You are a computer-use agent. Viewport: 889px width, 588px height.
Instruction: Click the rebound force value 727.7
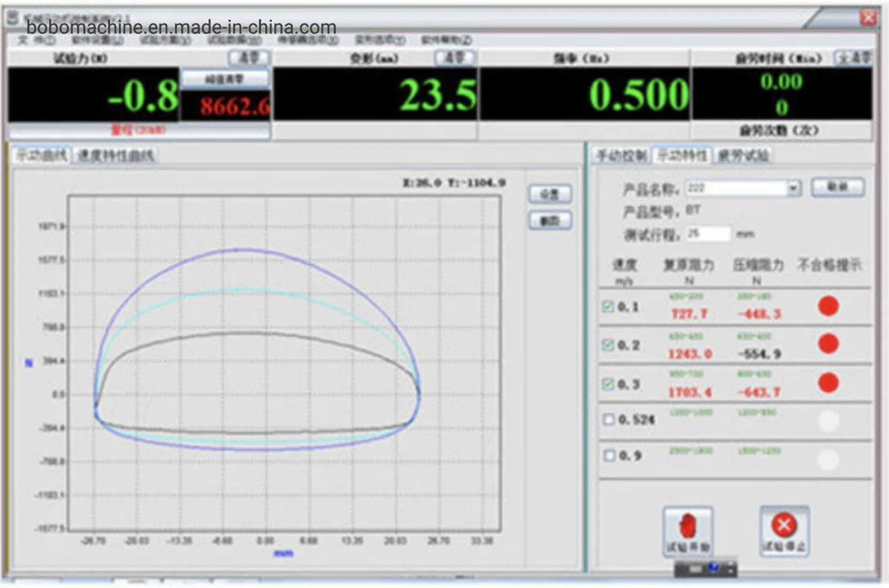pyautogui.click(x=689, y=314)
